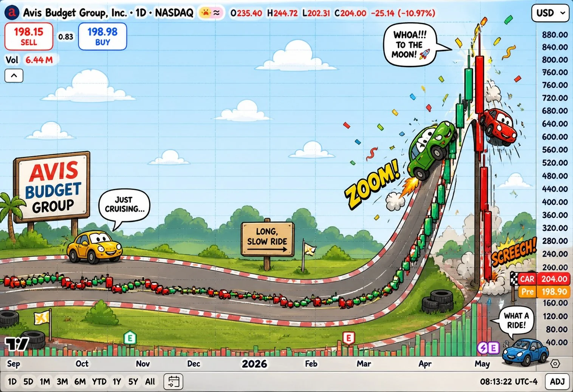Click the Pre 198.90 pre-market label

point(543,292)
